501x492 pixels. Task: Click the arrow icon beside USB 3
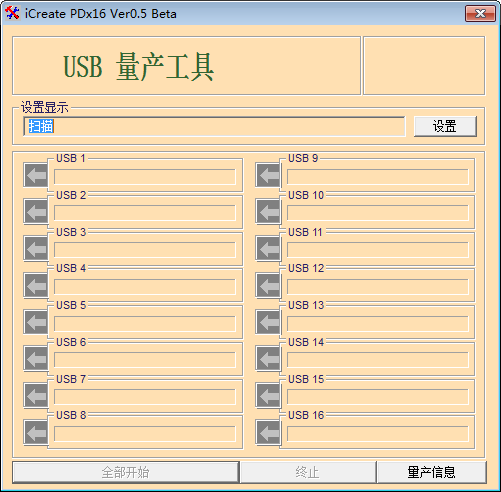36,248
